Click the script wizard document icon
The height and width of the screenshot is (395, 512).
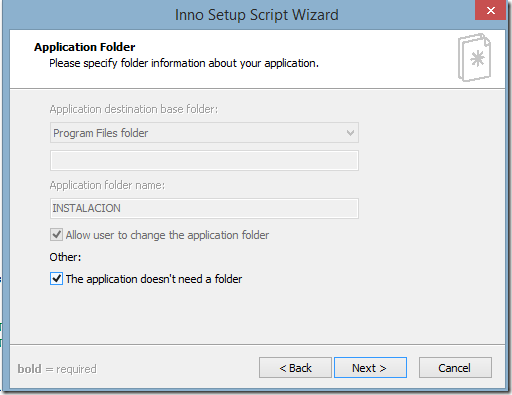[x=474, y=57]
